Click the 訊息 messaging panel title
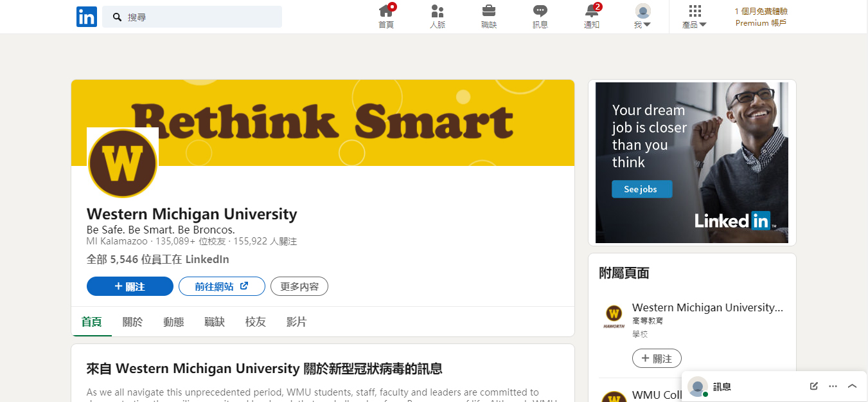This screenshot has height=402, width=868. pos(722,387)
